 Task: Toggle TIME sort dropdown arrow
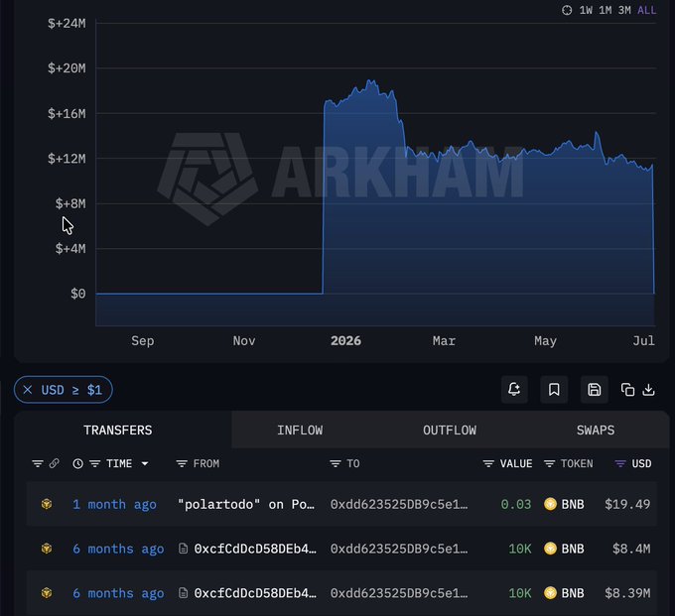pos(145,463)
